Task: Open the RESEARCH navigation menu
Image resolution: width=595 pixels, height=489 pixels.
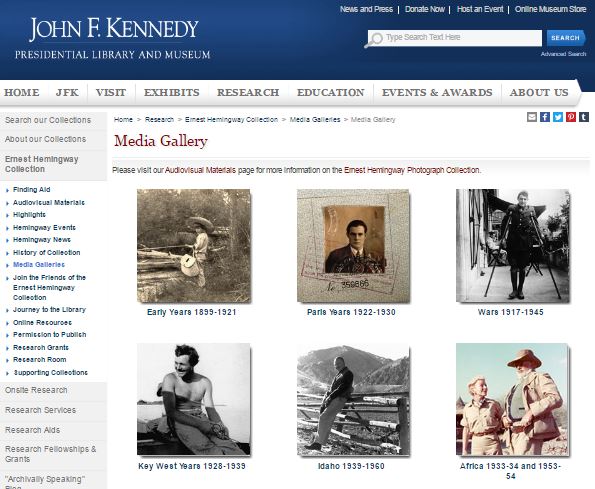Action: coord(248,93)
